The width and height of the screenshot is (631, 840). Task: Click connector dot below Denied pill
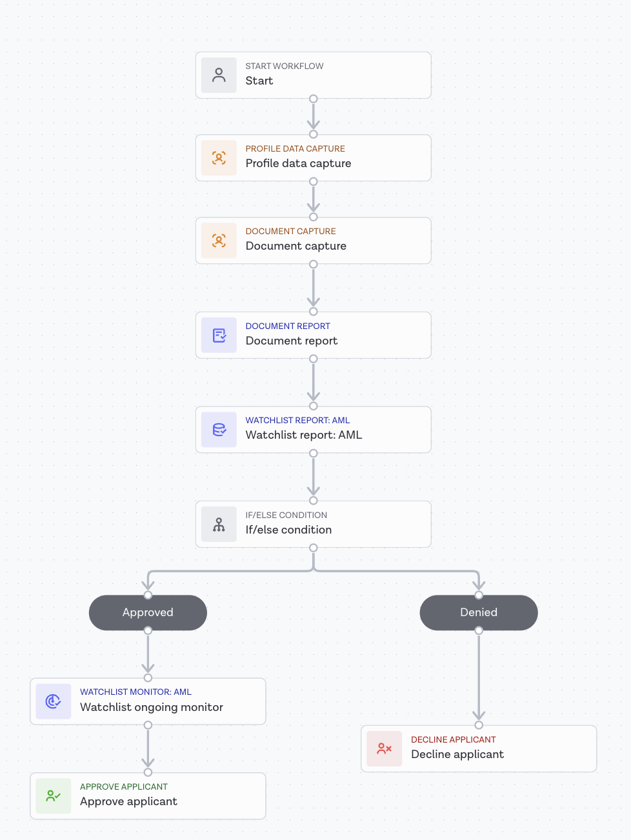click(x=479, y=630)
